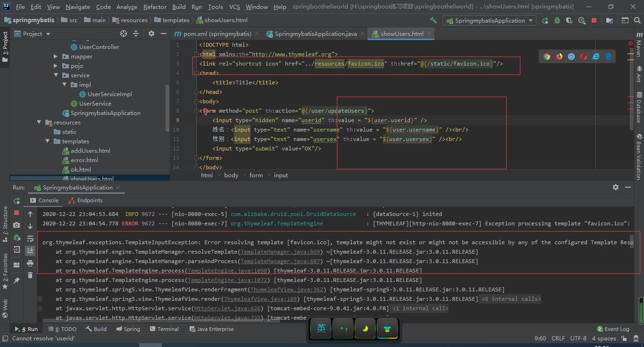The image size is (644, 347).
Task: Open the Run panel settings gear
Action: coord(616,187)
